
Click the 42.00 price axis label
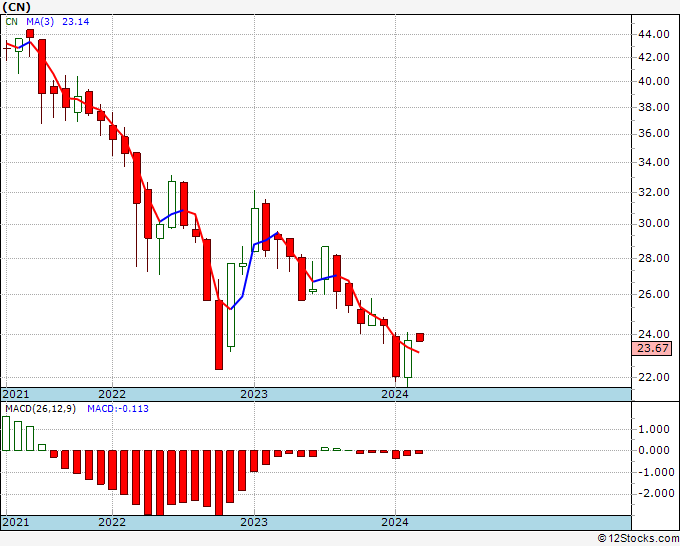click(x=653, y=57)
